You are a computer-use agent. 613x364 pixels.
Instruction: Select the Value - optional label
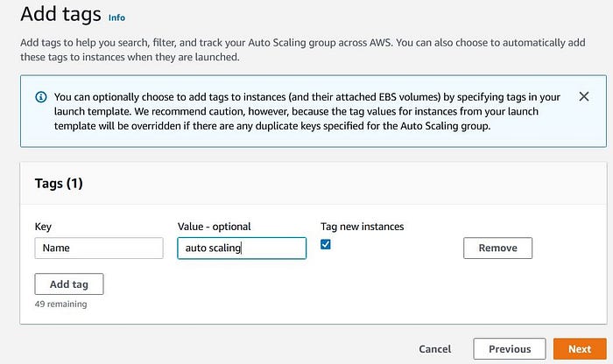pos(214,227)
